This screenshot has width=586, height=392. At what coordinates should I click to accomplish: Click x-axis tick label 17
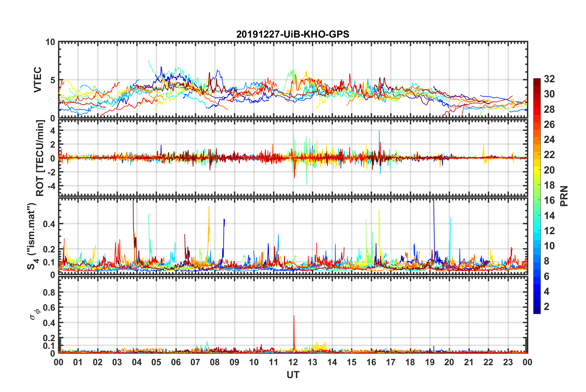(391, 362)
